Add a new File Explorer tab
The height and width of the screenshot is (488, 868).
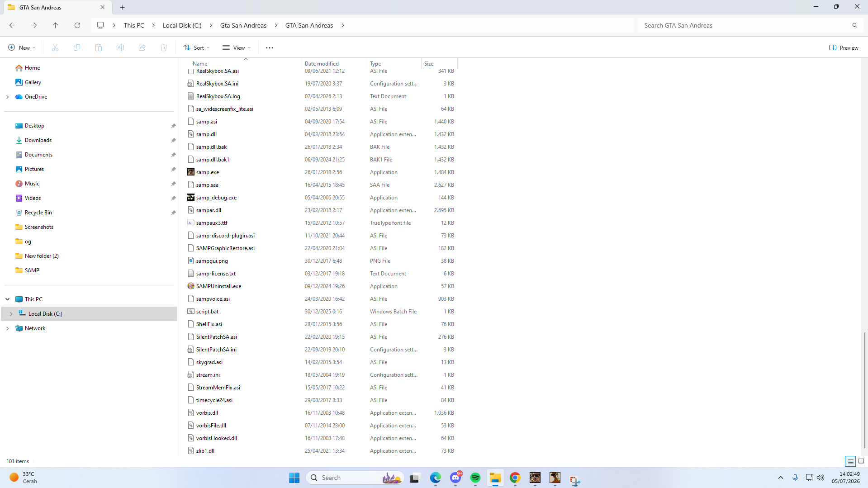(123, 7)
